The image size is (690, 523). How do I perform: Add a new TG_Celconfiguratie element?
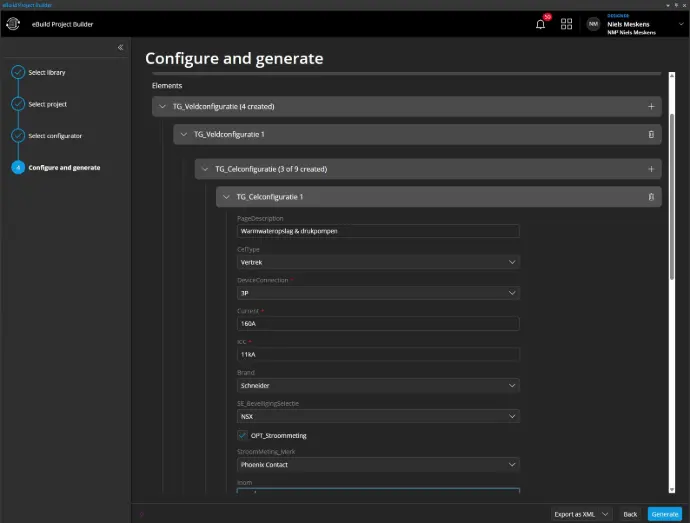pyautogui.click(x=651, y=169)
